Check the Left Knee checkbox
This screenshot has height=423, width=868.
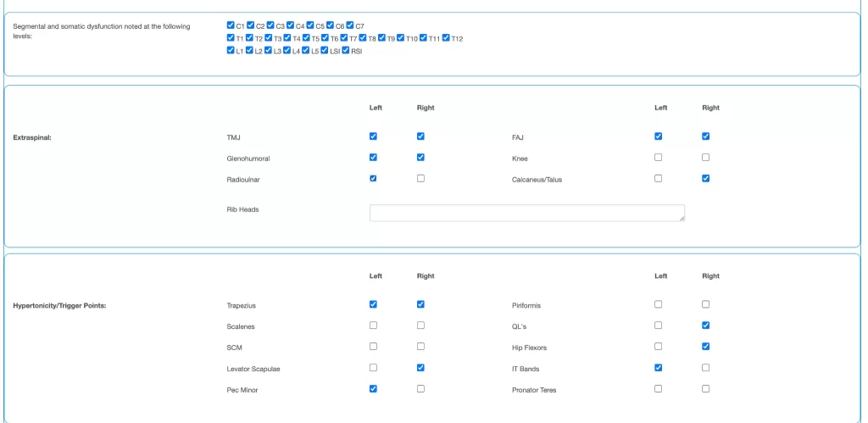658,157
